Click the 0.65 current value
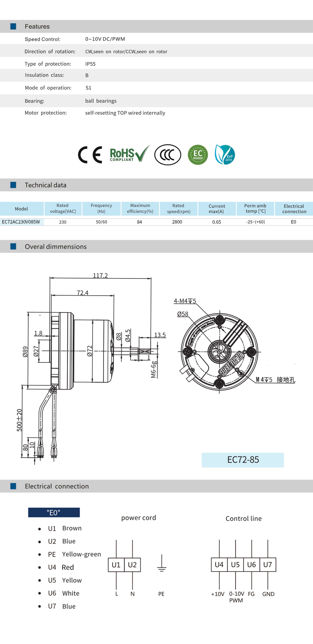The image size is (313, 644). [x=216, y=222]
